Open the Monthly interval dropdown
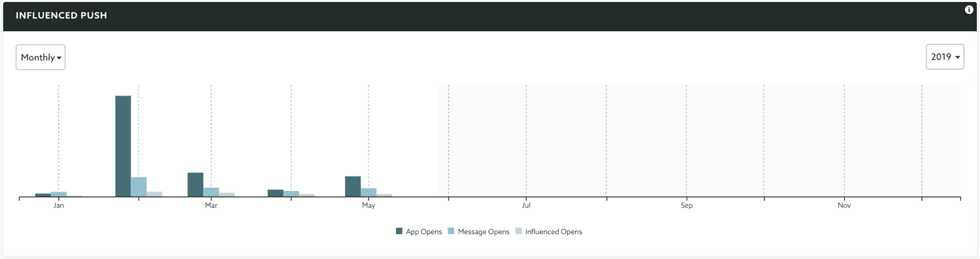Screen dimensions: 980x259 (41, 58)
